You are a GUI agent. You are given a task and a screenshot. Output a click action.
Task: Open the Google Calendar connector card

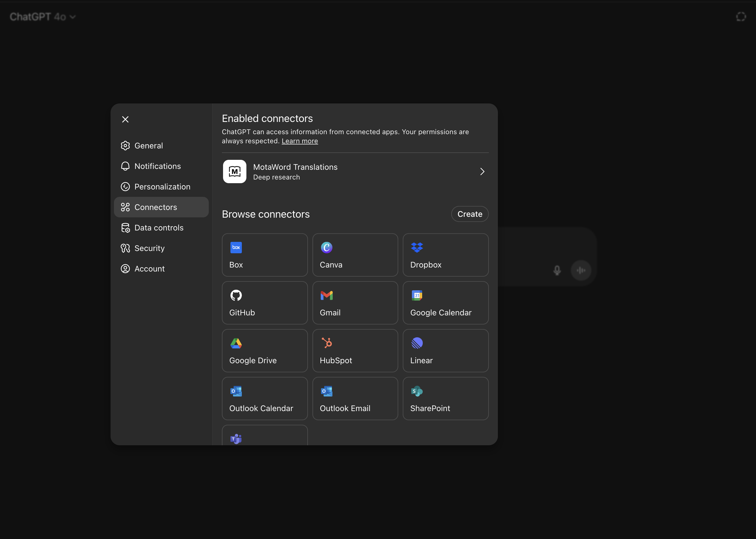pos(446,303)
